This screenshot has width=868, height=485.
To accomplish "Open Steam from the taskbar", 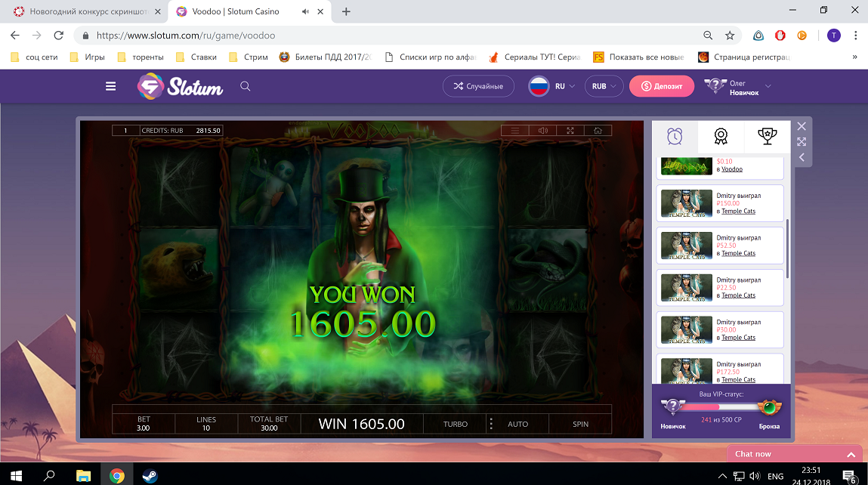I will (150, 476).
